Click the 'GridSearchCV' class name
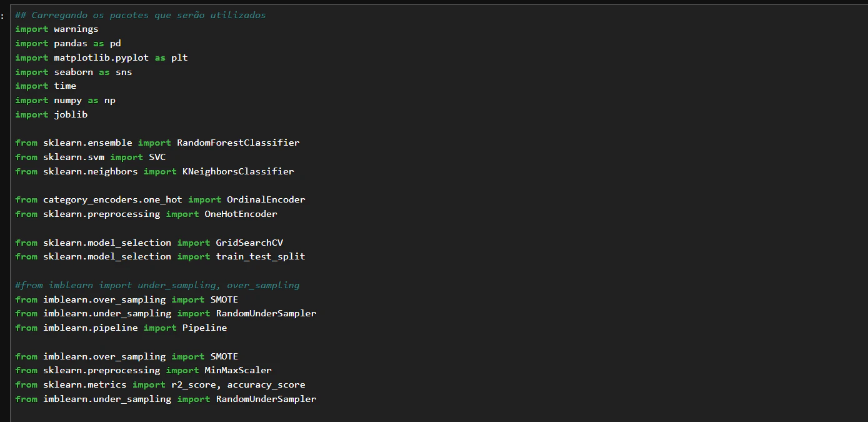The width and height of the screenshot is (868, 422). 249,243
